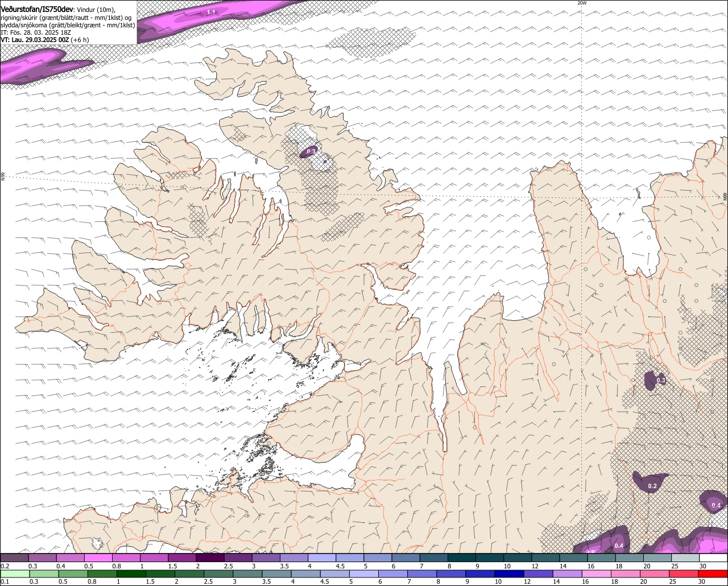Click the dark navy blue swatch in the lower legend
The image size is (728, 586).
pyautogui.click(x=509, y=573)
